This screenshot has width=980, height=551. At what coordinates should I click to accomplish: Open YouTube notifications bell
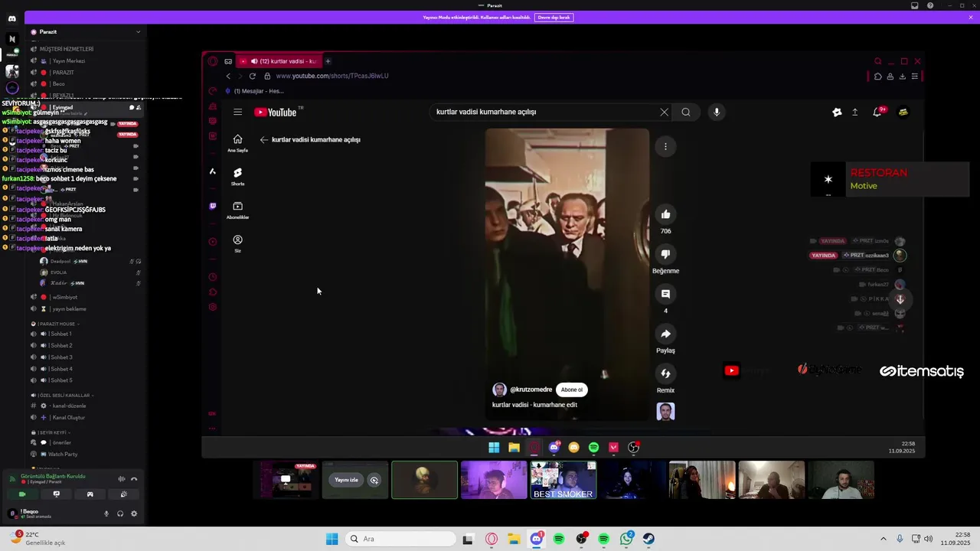pyautogui.click(x=877, y=112)
